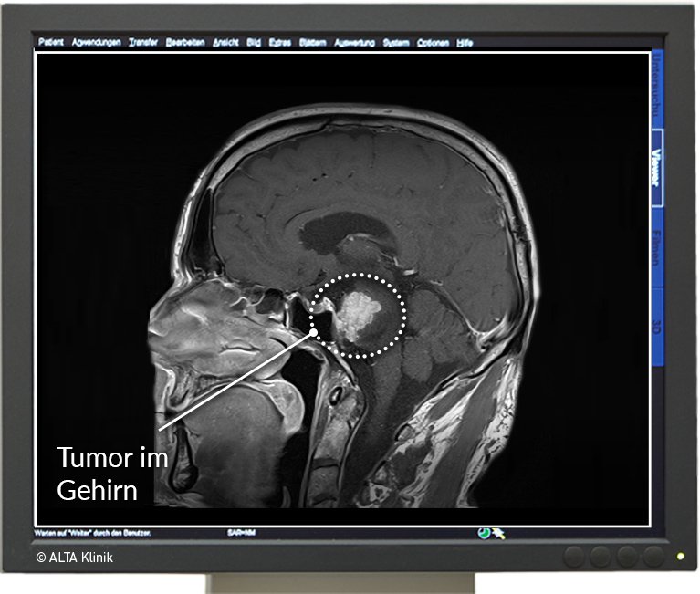Image resolution: width=700 pixels, height=594 pixels.
Task: Open the Hilfe menu
Action: (465, 43)
